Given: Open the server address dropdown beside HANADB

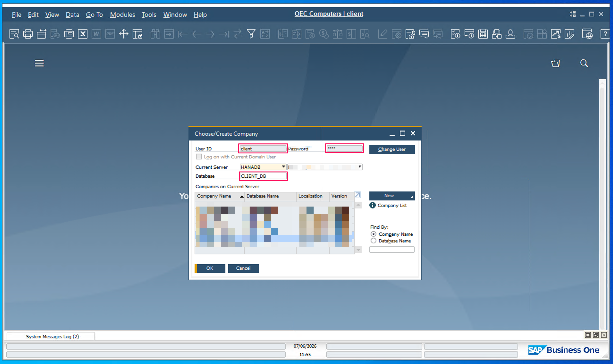Looking at the screenshot, I should 360,167.
